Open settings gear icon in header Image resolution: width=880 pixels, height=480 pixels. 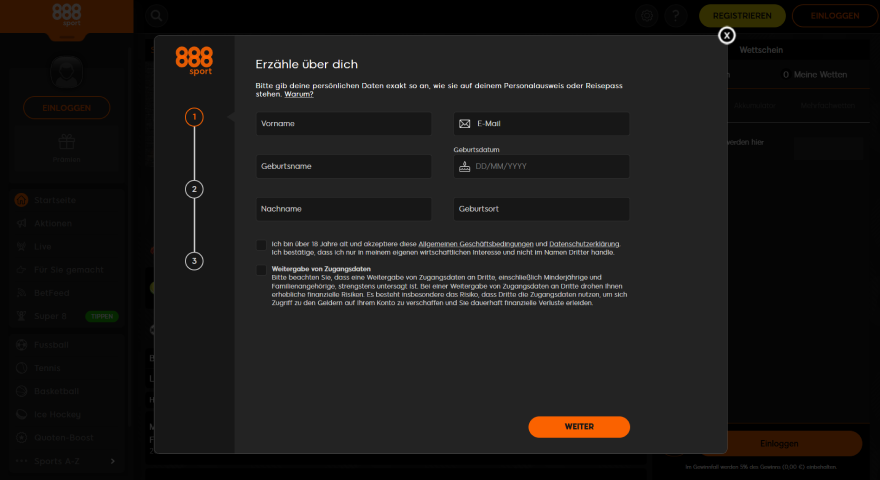tap(647, 16)
